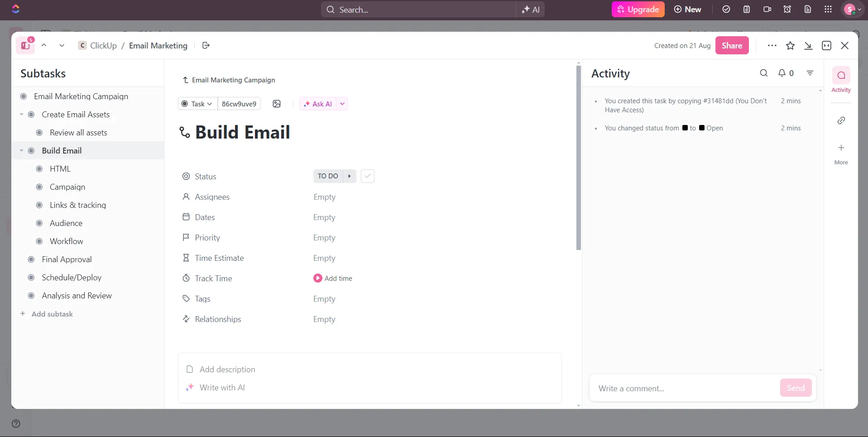Viewport: 868px width, 437px height.
Task: Open the TO DO status dropdown
Action: tap(328, 176)
